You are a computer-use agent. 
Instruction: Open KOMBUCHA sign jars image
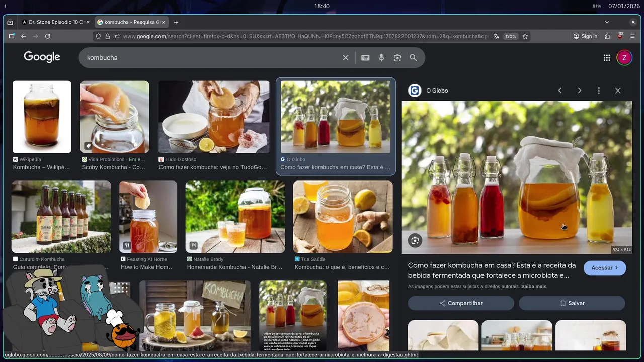click(195, 315)
